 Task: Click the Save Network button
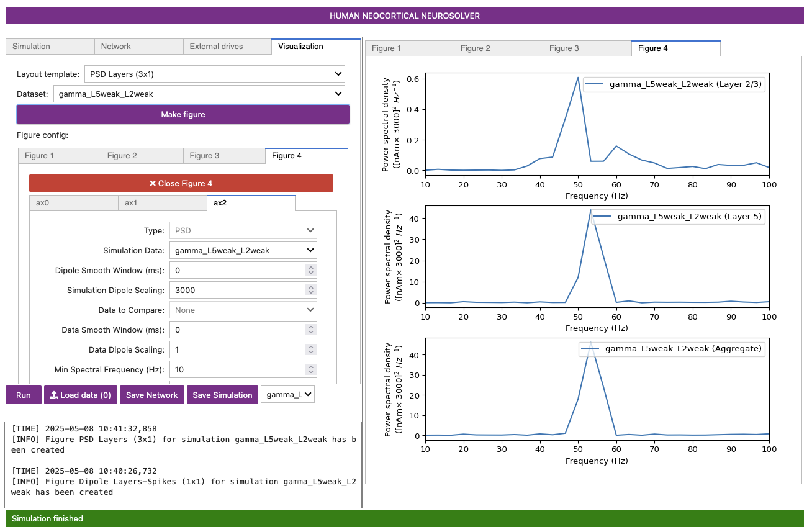pyautogui.click(x=152, y=395)
